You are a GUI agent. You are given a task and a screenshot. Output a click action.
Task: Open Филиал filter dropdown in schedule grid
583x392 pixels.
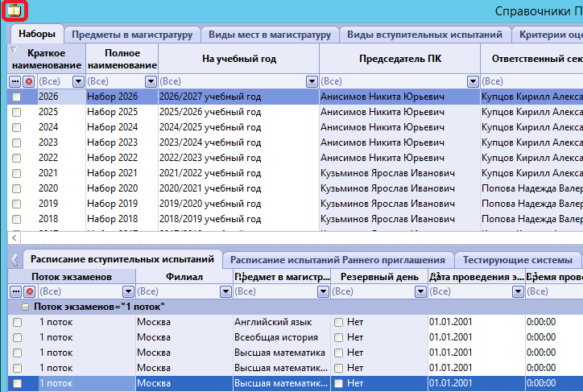click(225, 291)
